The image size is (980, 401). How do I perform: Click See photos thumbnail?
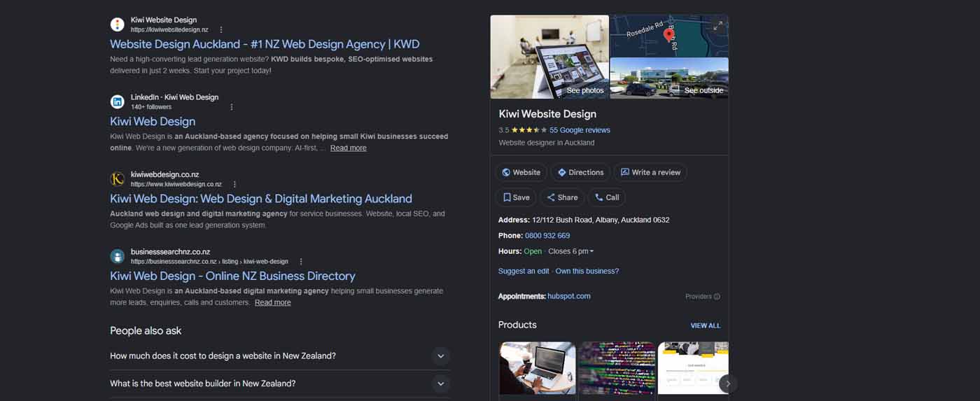pyautogui.click(x=549, y=57)
